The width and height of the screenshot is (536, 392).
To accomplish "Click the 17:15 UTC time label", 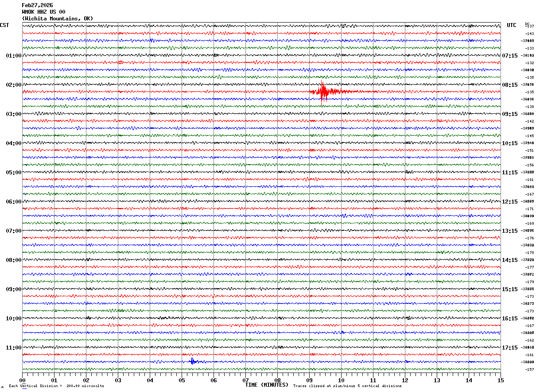I will tap(510, 348).
